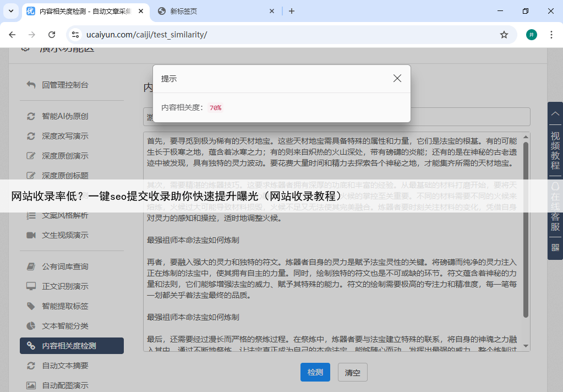Screen dimensions: 563x392
Task: Click the 深度原创演示 edit icon
Action: tap(31, 156)
